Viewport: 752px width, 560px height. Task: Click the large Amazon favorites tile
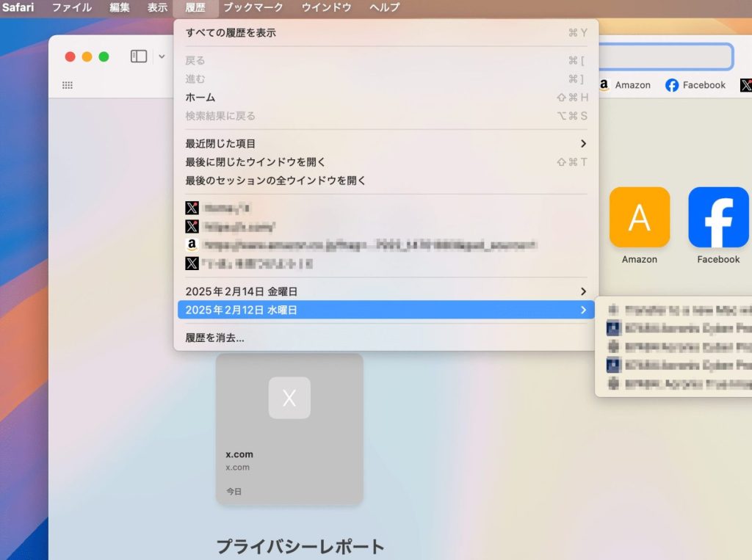640,217
